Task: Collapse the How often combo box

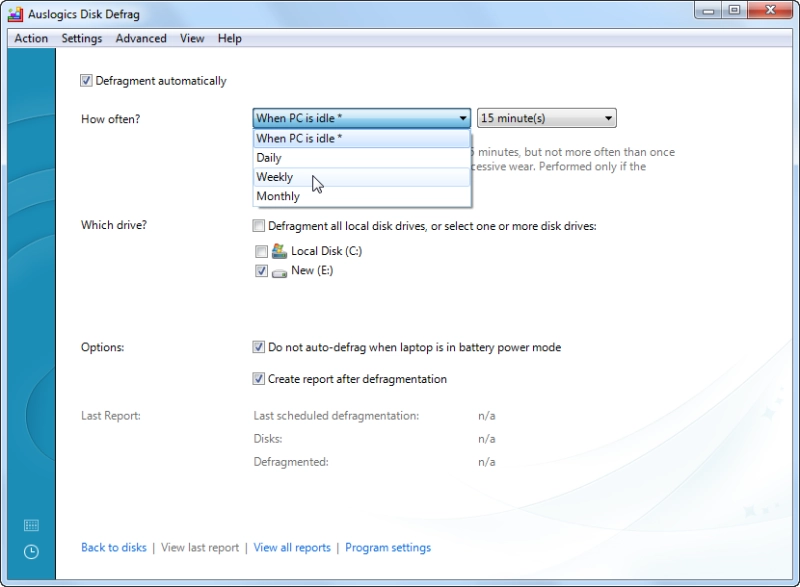Action: [361, 118]
